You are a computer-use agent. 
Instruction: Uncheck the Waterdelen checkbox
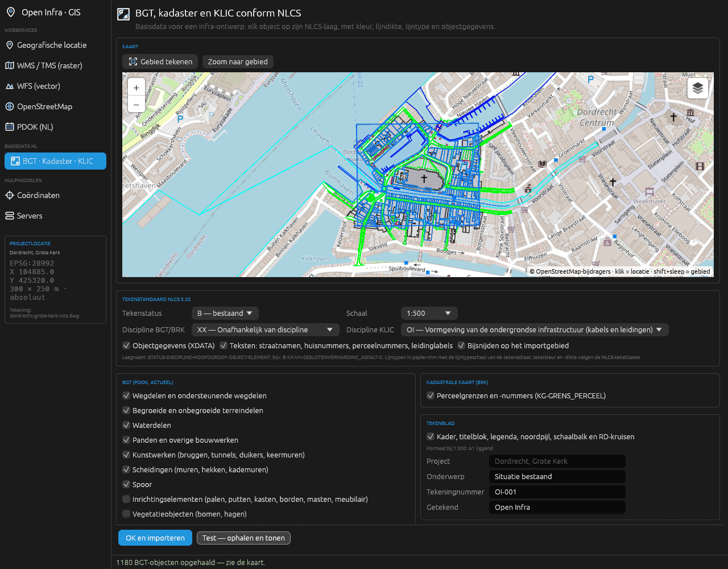(126, 425)
